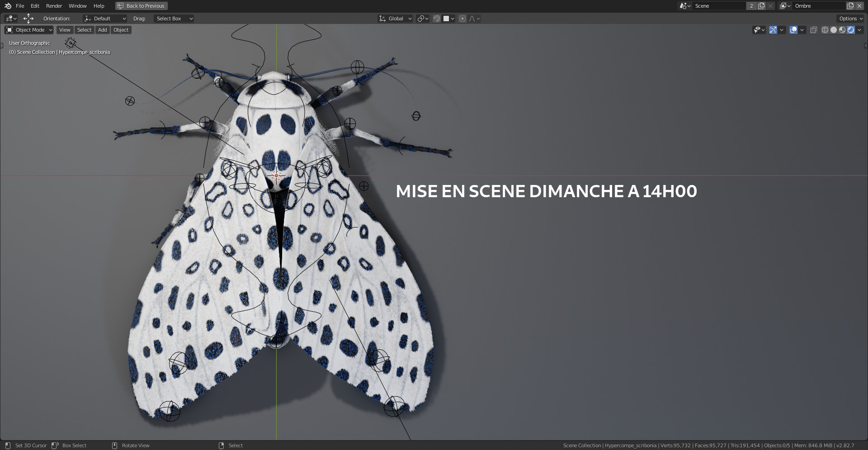Switch to material preview shading
This screenshot has height=450, width=868.
coord(842,30)
